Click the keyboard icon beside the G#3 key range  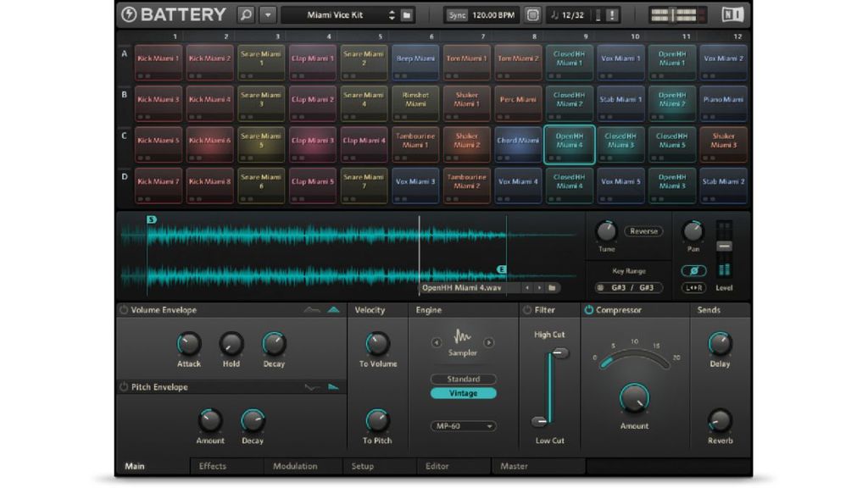pos(601,287)
